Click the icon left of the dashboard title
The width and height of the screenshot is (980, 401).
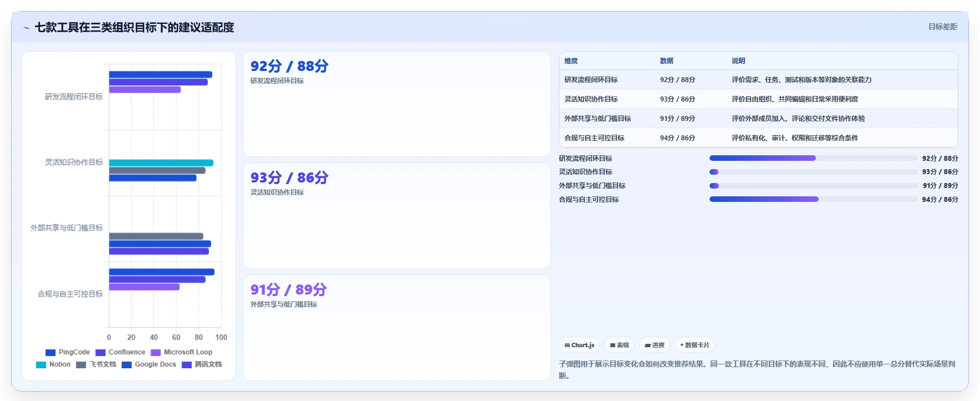click(x=26, y=28)
